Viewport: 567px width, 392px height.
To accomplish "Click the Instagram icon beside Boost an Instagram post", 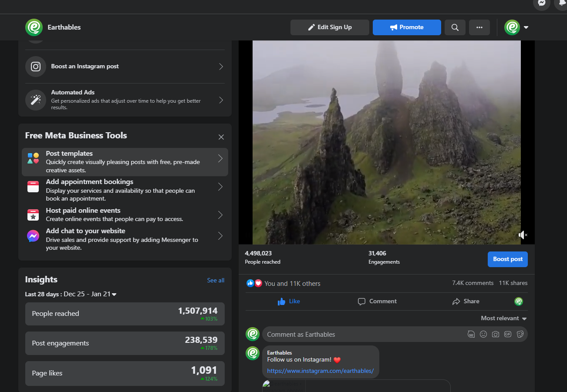I will pos(36,67).
